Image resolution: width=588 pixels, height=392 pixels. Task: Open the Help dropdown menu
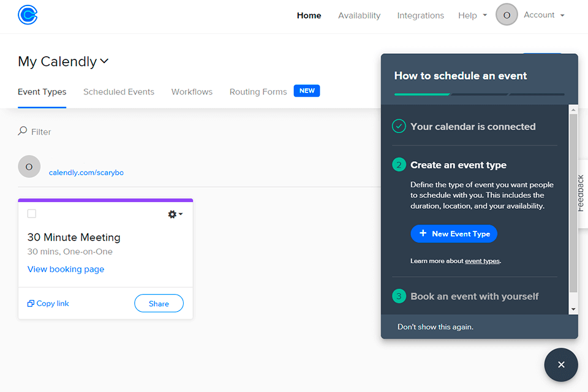(x=472, y=16)
